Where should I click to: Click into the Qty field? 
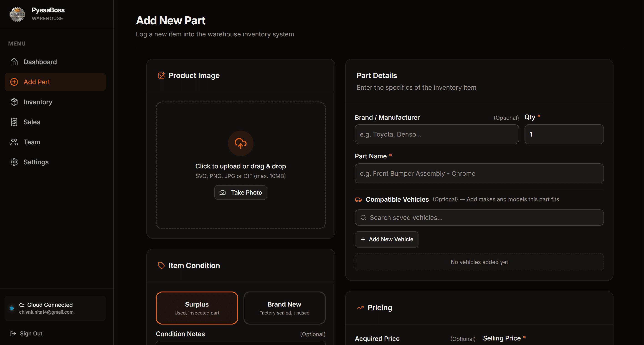[x=564, y=134]
